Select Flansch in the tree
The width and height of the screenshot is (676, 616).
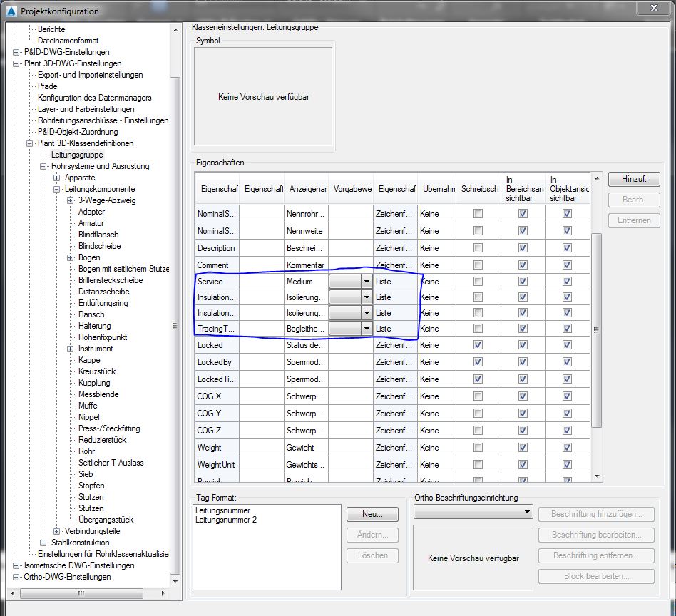click(x=91, y=314)
